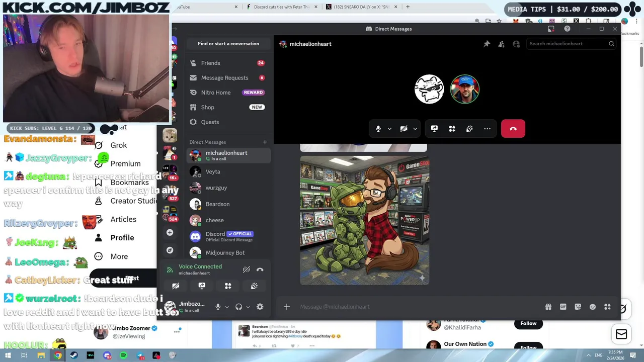Screen dimensions: 644x362
Task: Open the Discord Shop
Action: pos(228,107)
